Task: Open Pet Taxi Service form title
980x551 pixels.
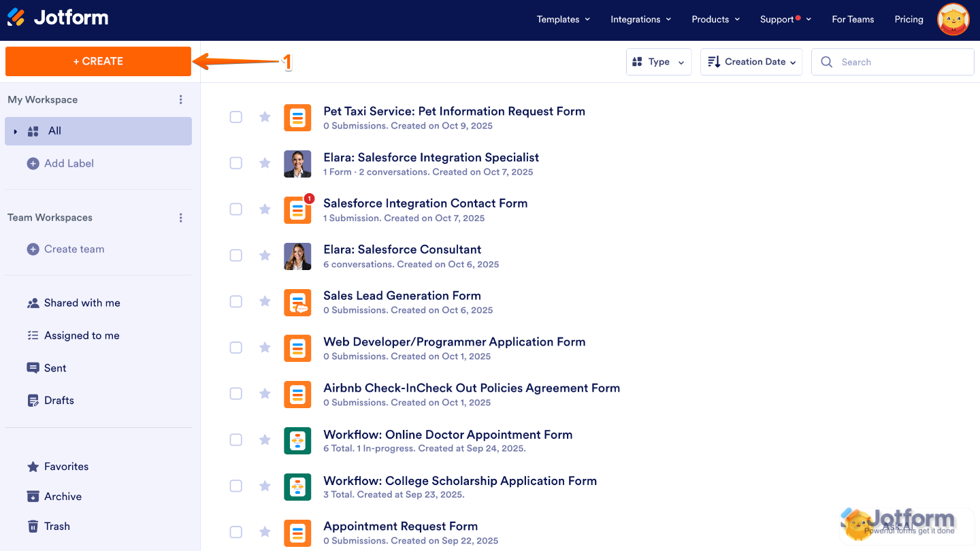Action: coord(454,111)
